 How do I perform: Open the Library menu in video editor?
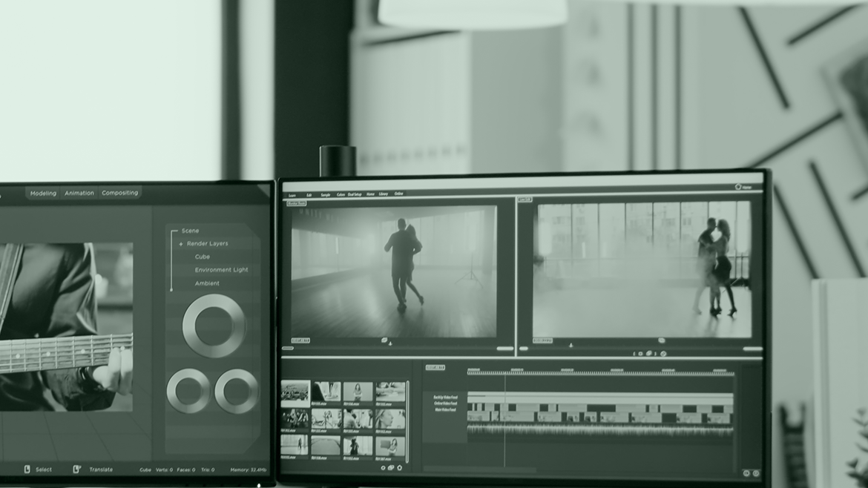coord(384,194)
